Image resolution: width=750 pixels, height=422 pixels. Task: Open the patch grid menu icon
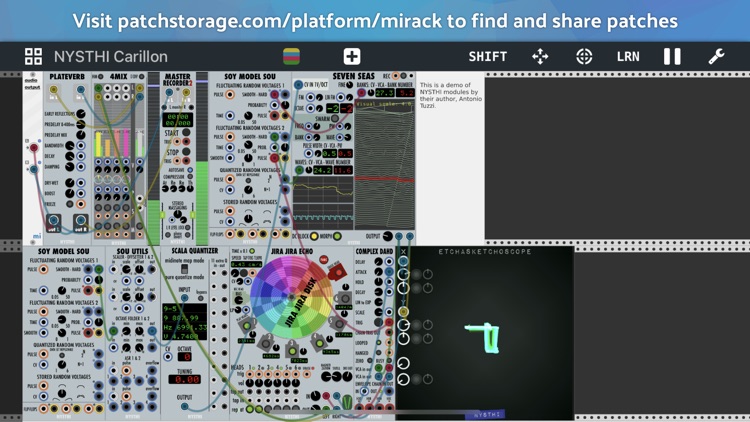[33, 56]
